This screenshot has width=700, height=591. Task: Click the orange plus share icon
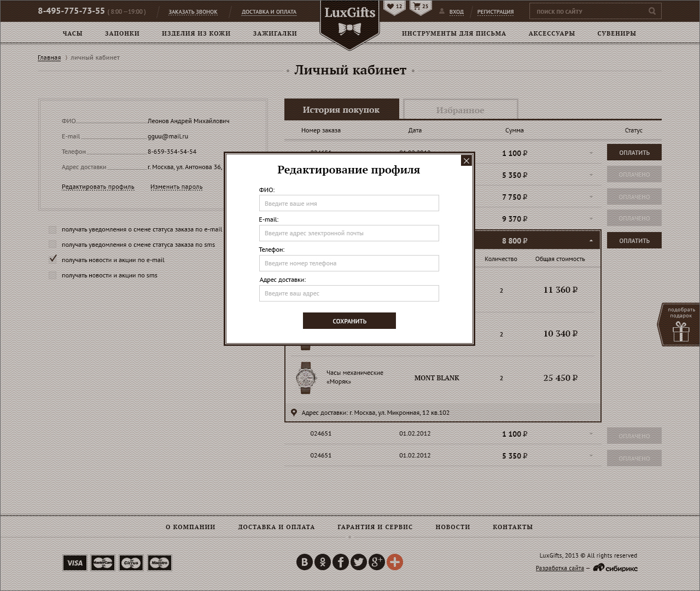click(395, 562)
